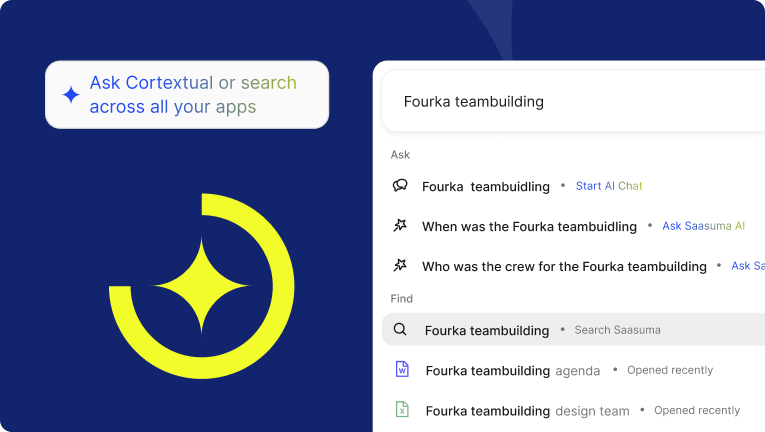Click the blue sparkle icon in Ask Cortextual

click(x=71, y=95)
